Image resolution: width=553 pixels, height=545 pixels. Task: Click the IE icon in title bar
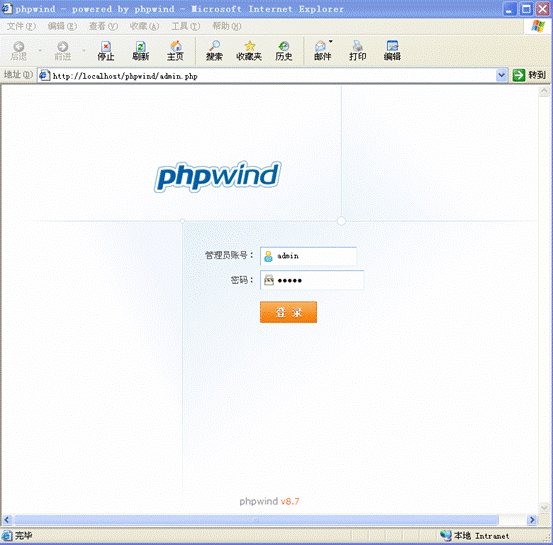(x=7, y=8)
